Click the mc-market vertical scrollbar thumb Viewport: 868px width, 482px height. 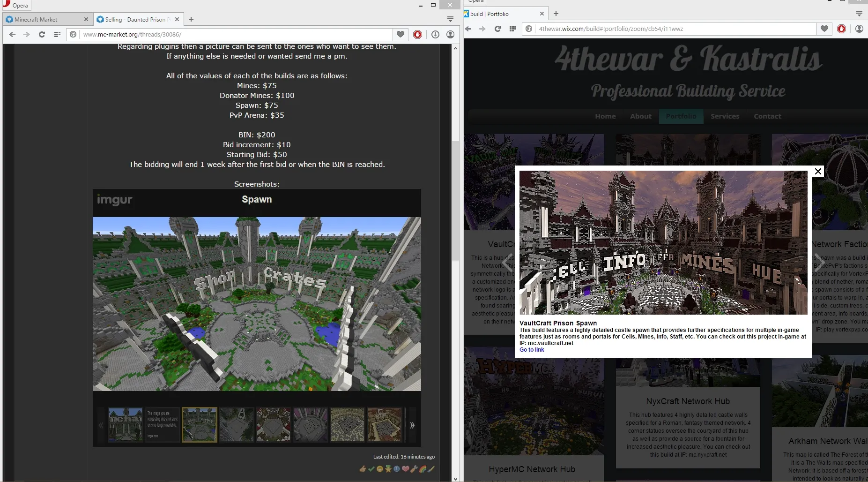tap(455, 201)
